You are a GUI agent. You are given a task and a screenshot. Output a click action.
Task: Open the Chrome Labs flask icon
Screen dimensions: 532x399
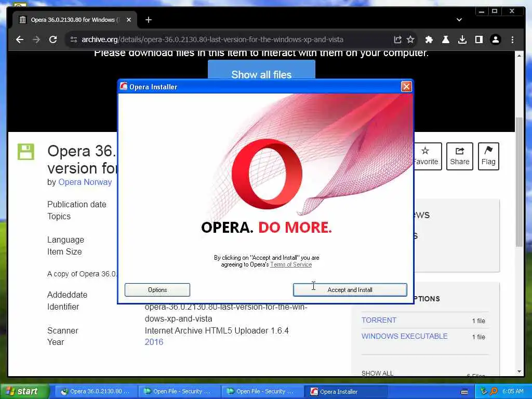click(x=445, y=39)
